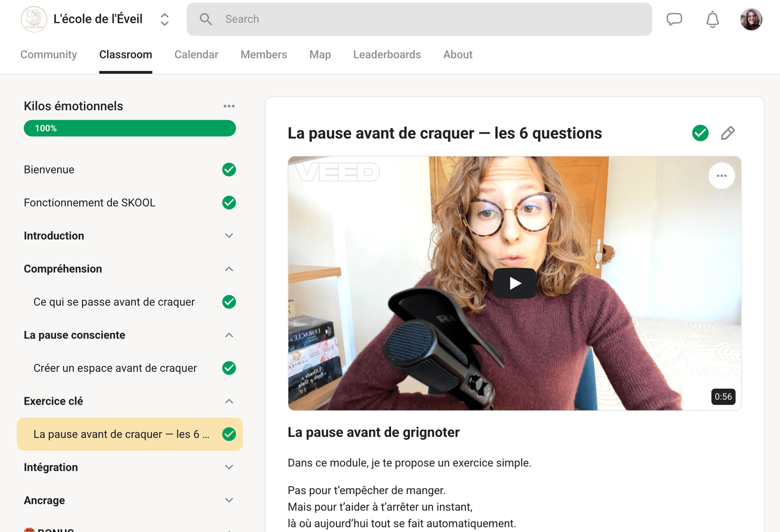This screenshot has width=780, height=532.
Task: Toggle check for Ce qui se passe avant de craquer
Action: 229,302
